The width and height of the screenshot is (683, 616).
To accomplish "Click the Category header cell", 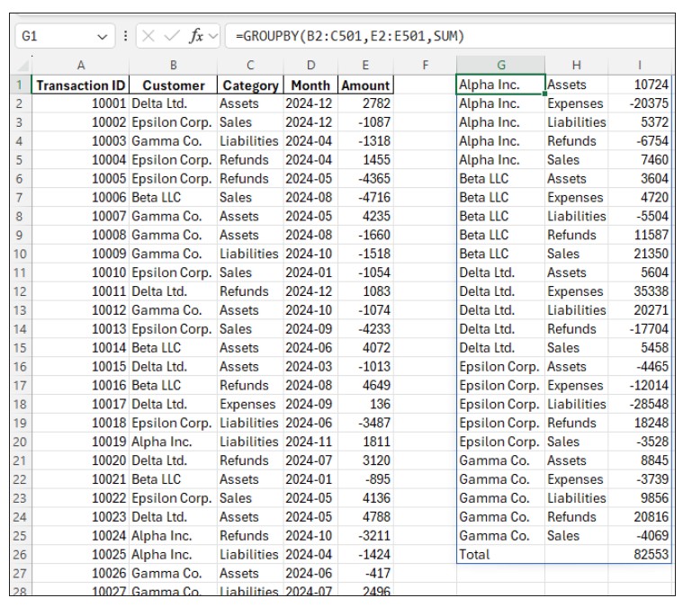I will tap(250, 85).
